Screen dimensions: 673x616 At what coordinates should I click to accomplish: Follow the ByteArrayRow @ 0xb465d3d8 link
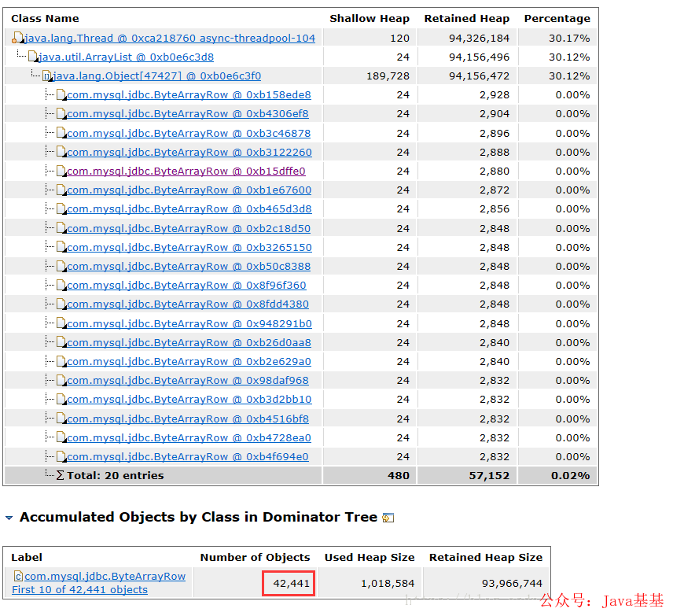click(x=189, y=208)
